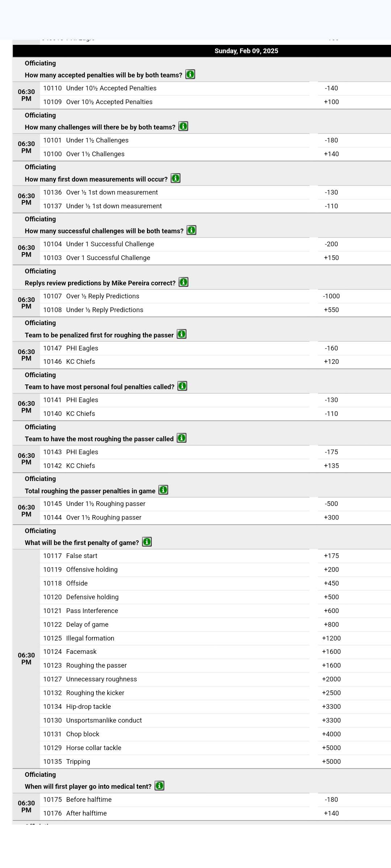Select +4000 odds for Chop block

[331, 734]
